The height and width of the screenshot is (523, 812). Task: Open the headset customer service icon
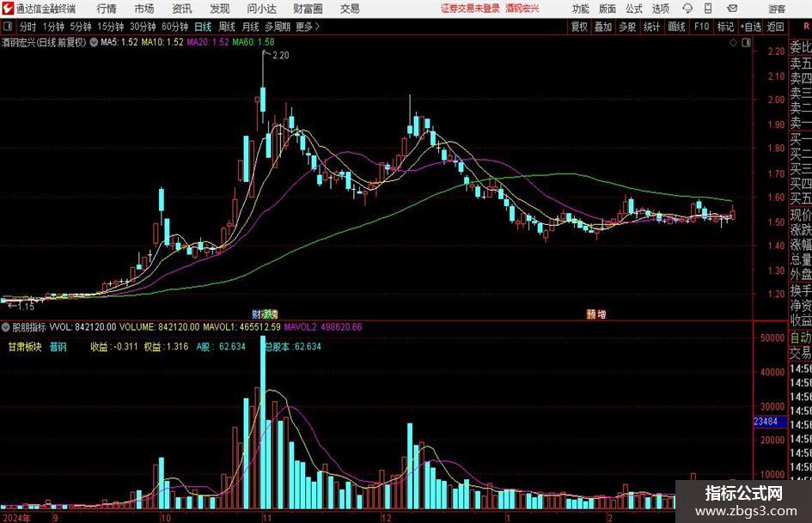[x=687, y=9]
